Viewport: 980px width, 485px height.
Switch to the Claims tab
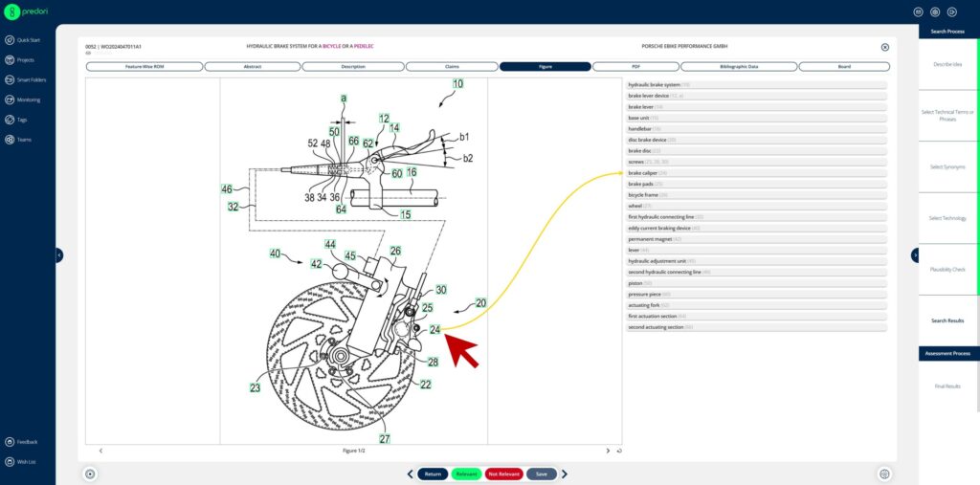click(450, 67)
